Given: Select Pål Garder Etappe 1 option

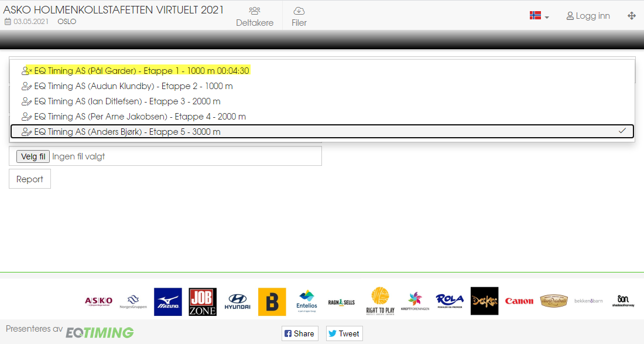Looking at the screenshot, I should tap(322, 71).
